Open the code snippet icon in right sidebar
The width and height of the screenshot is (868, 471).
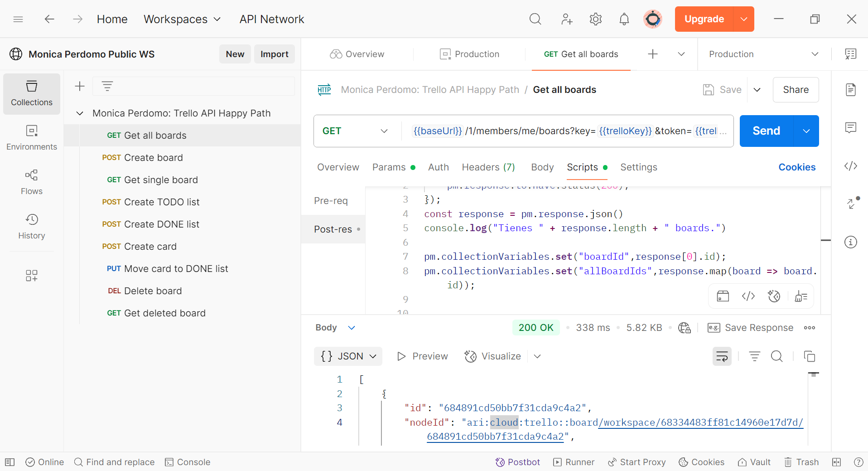point(851,166)
